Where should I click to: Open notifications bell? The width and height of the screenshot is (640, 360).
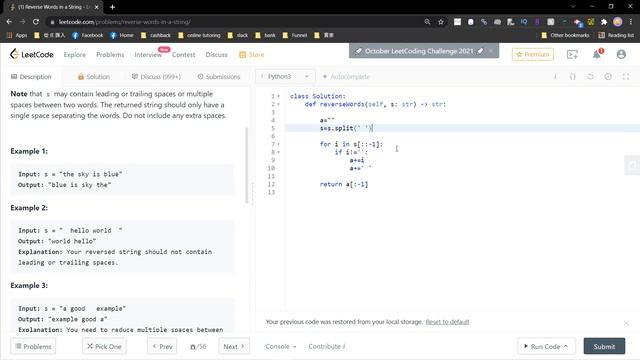tap(597, 54)
